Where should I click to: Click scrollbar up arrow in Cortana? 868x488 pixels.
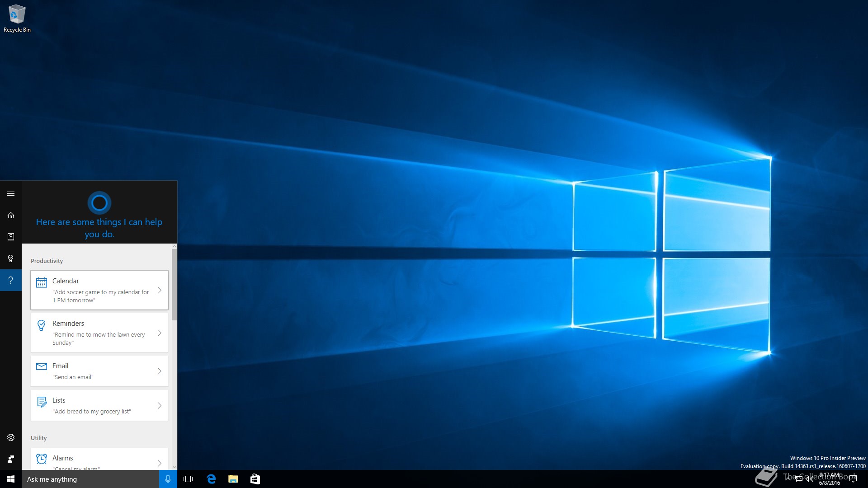click(175, 247)
